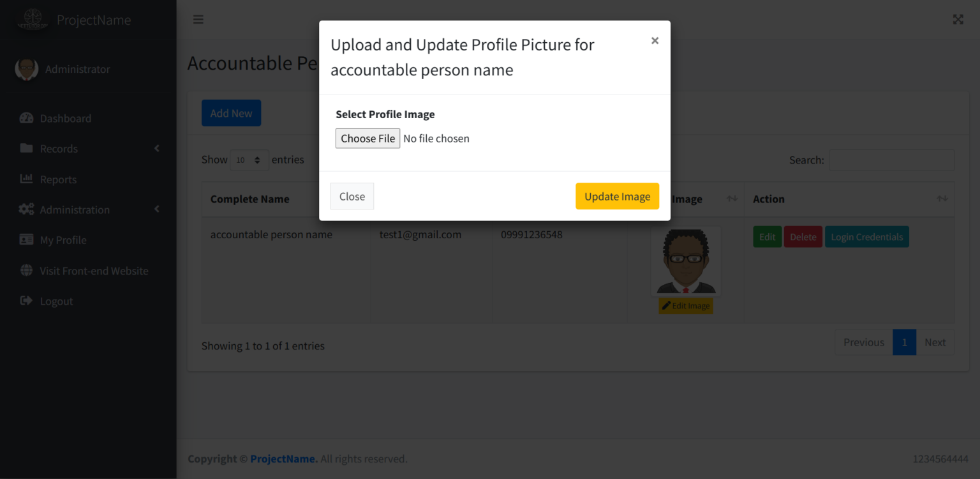Click the Visit Front-end Website globe icon
The width and height of the screenshot is (980, 479).
26,270
